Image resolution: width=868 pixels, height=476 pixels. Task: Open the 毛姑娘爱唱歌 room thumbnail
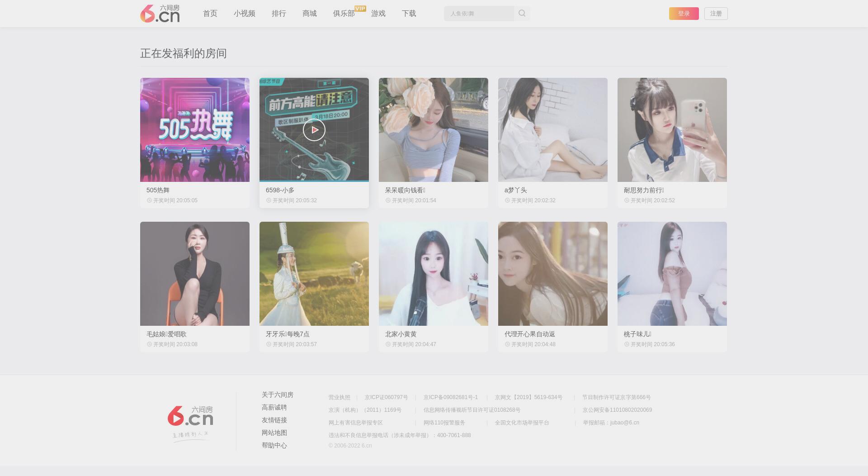(195, 274)
